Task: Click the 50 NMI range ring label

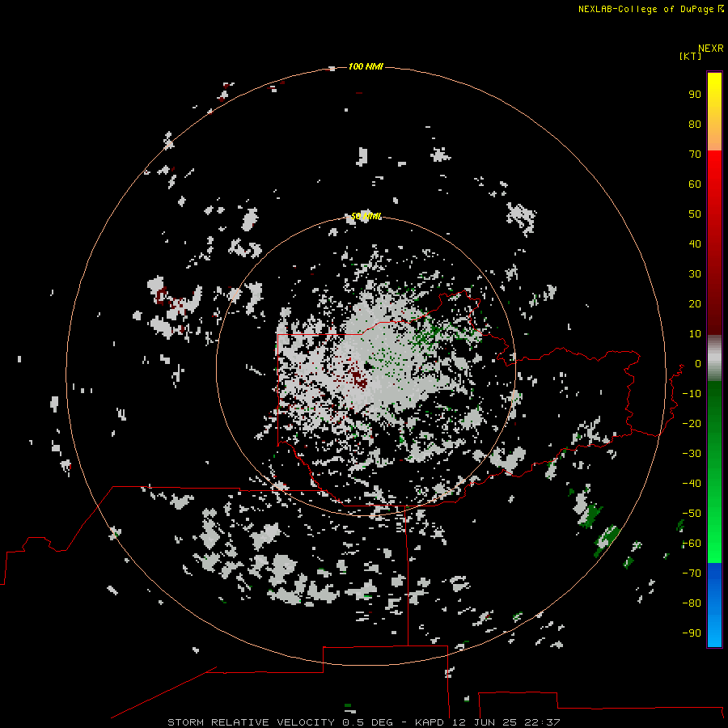Action: (366, 216)
